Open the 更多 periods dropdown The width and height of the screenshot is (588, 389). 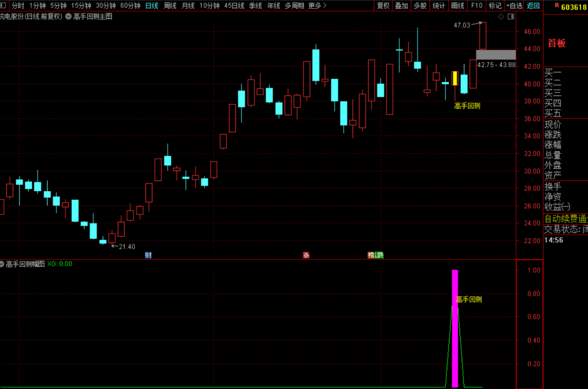[x=317, y=6]
